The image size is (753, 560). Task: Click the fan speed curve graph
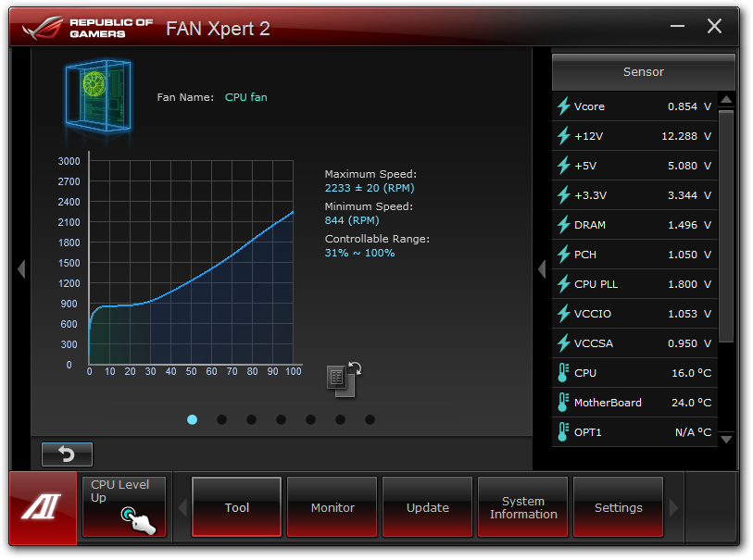191,263
